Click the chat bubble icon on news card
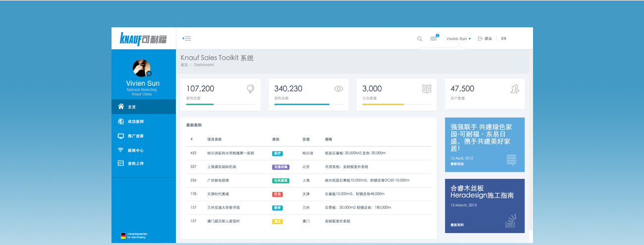The width and height of the screenshot is (644, 245). [511, 160]
